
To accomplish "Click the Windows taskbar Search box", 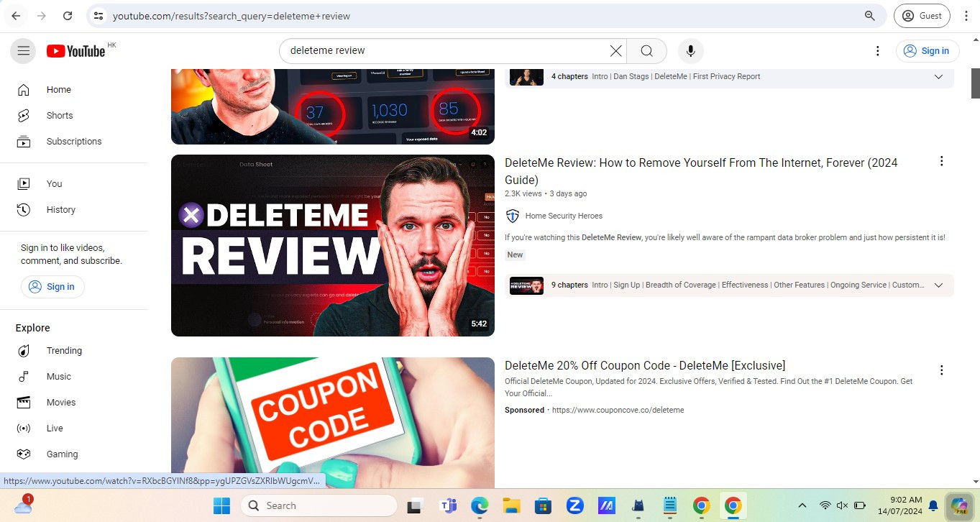I will pos(319,505).
